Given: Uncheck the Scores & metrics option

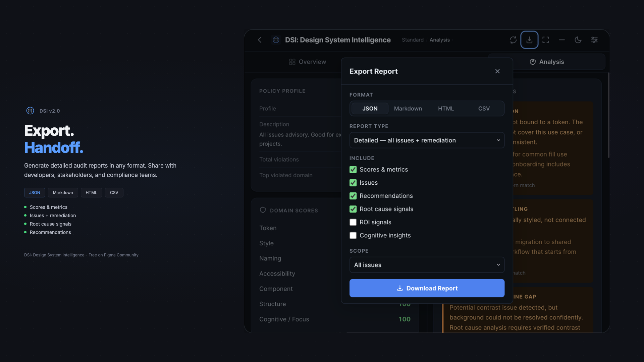Looking at the screenshot, I should coord(353,170).
